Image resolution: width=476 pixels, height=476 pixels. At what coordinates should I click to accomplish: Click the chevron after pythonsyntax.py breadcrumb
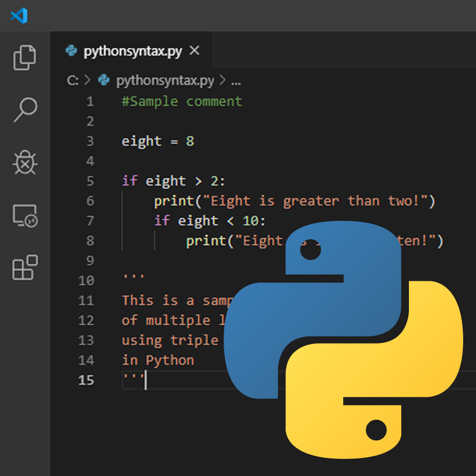click(222, 80)
